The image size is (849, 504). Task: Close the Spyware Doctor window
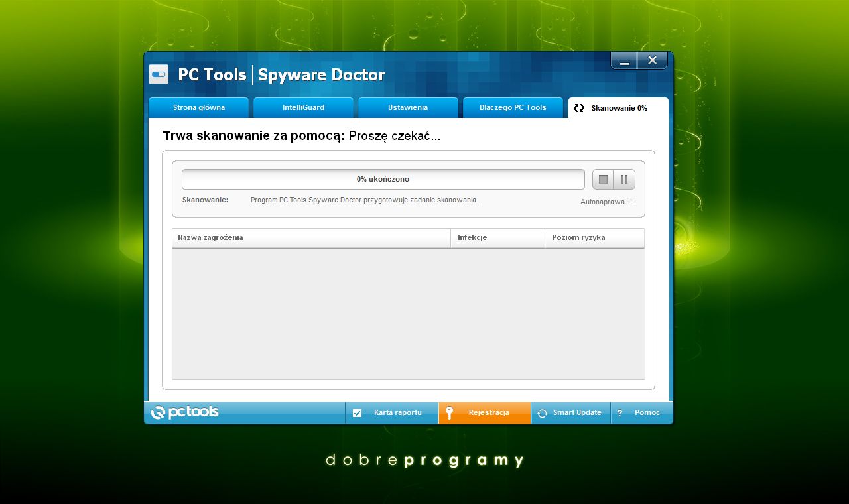coord(653,61)
